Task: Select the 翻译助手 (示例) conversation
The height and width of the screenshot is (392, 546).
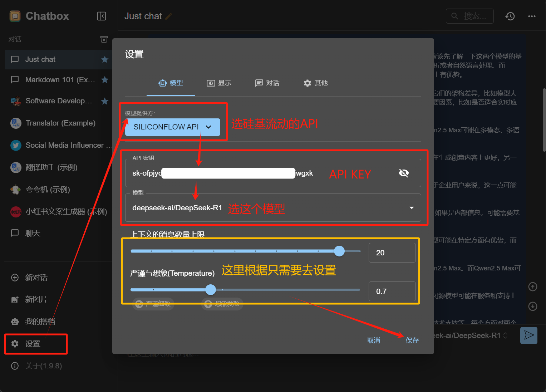Action: [x=59, y=167]
